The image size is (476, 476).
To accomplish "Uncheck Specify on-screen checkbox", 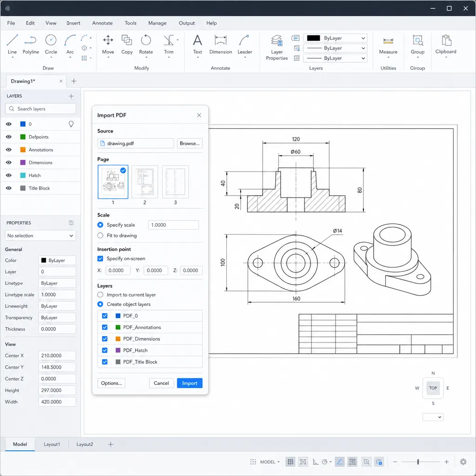I will click(100, 258).
